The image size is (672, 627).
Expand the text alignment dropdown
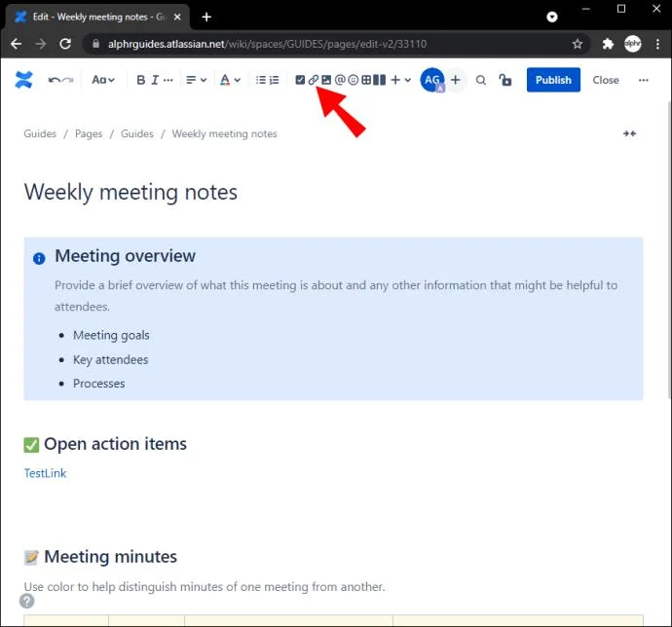[196, 80]
